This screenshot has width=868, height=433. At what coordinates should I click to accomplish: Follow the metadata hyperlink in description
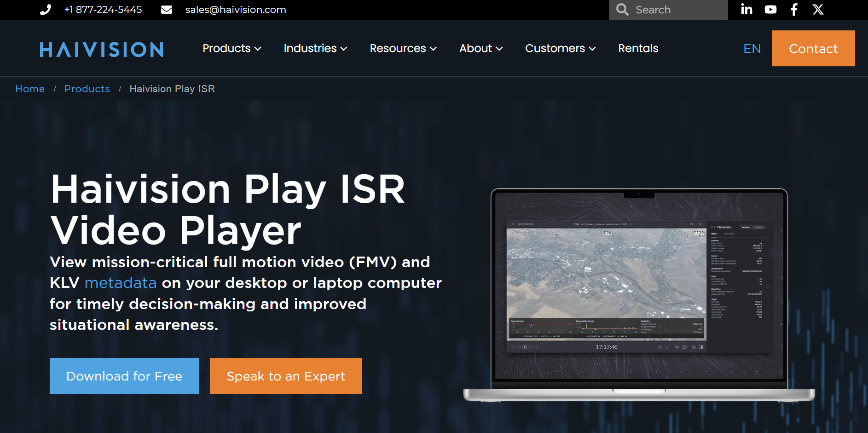(x=121, y=283)
